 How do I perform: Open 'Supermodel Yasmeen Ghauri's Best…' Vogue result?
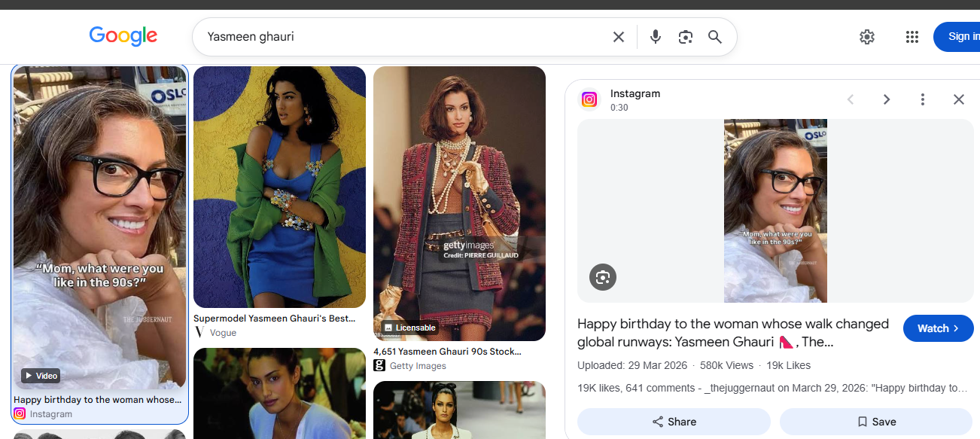tap(274, 319)
